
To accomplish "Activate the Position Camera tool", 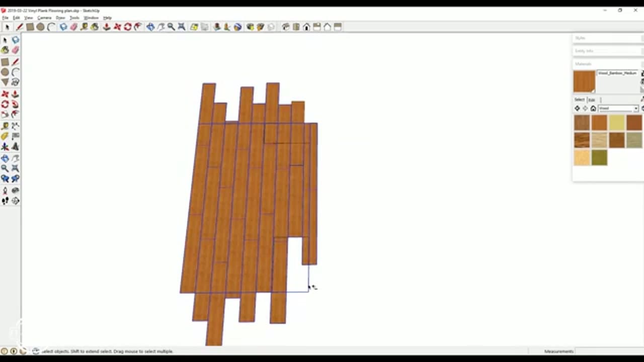I will click(5, 191).
